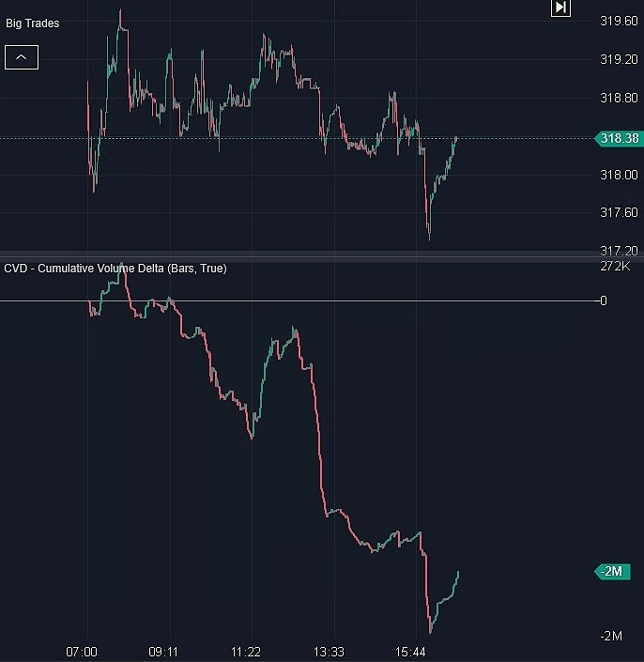The height and width of the screenshot is (662, 644).
Task: Click the 318.80 price axis label
Action: 618,98
